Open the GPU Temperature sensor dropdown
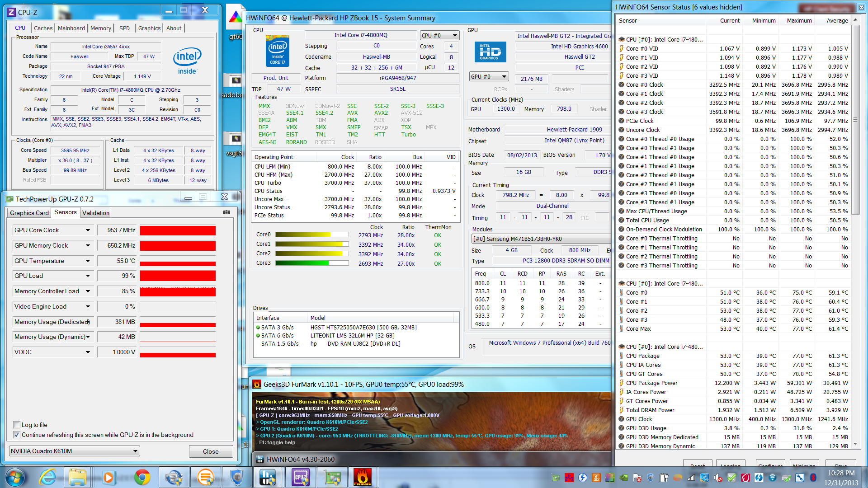The image size is (868, 488). (88, 261)
